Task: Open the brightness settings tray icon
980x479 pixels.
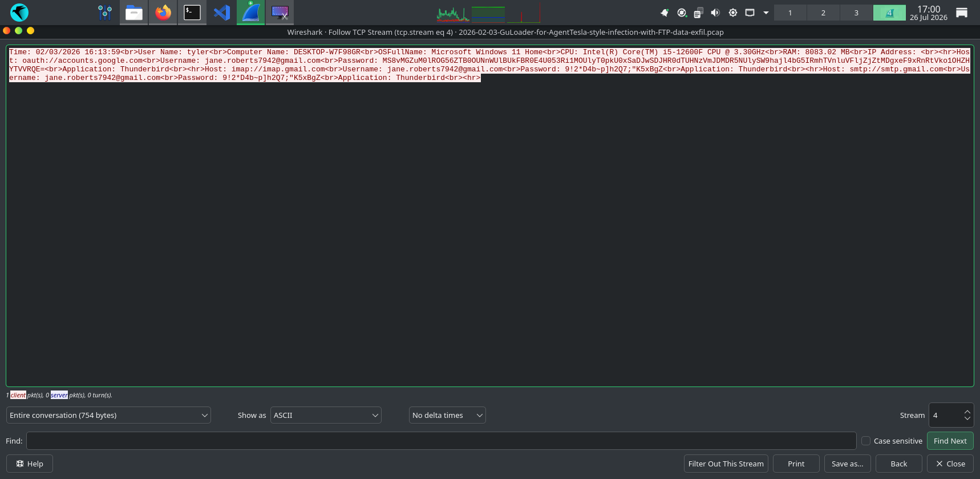Action: [x=733, y=13]
